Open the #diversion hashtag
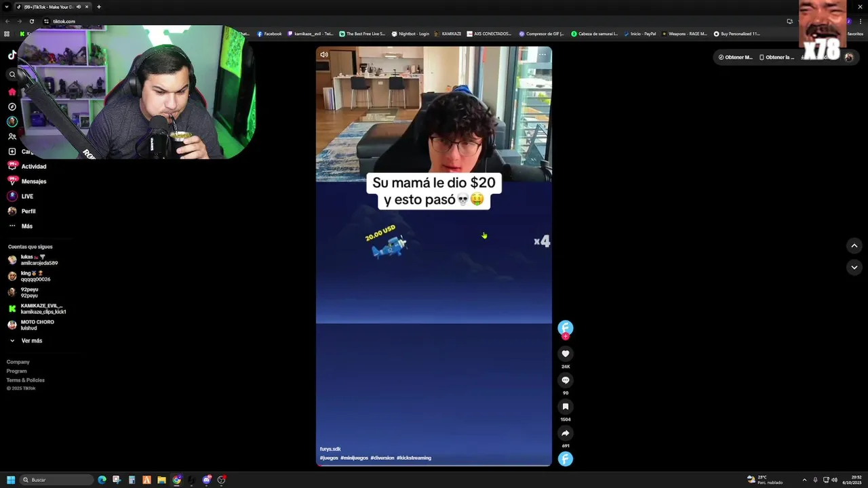The image size is (868, 488). (382, 457)
